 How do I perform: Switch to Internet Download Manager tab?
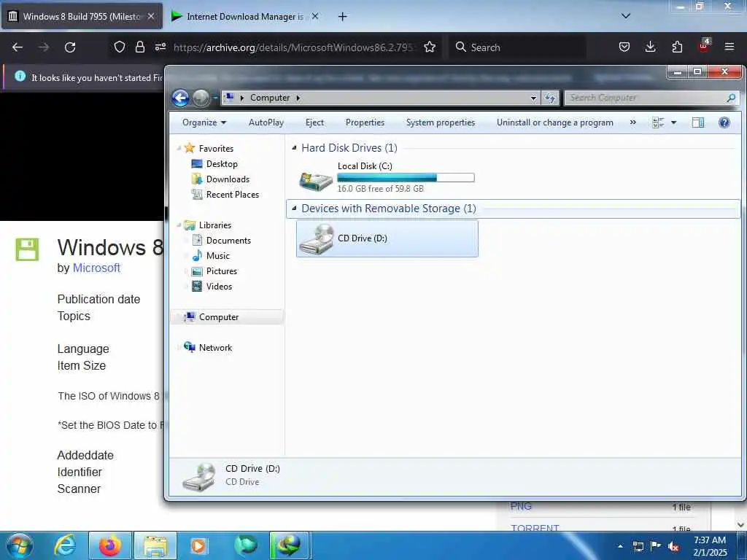tap(245, 16)
